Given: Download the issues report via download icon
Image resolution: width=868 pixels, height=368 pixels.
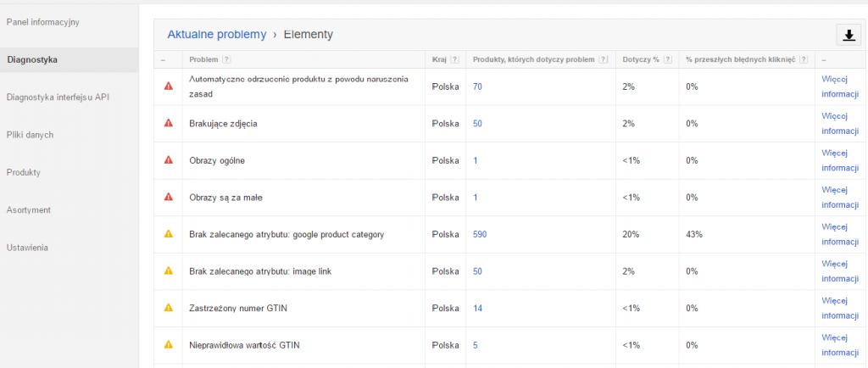Looking at the screenshot, I should pyautogui.click(x=848, y=35).
